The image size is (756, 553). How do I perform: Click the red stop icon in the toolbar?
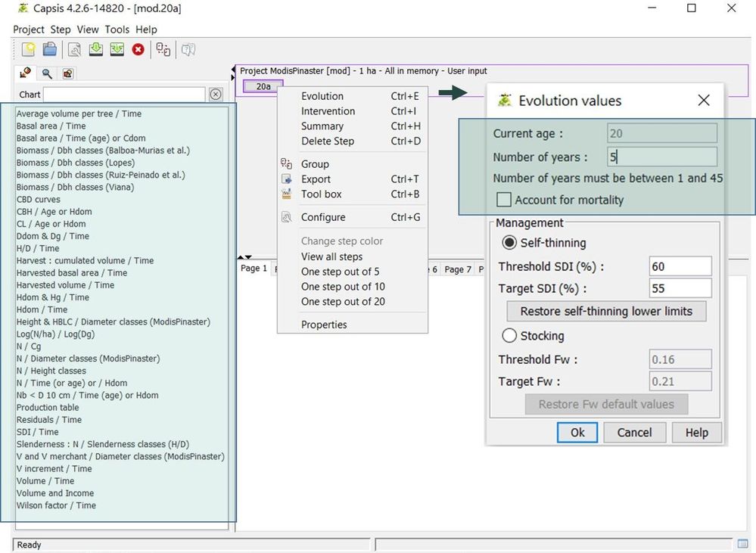click(x=137, y=48)
